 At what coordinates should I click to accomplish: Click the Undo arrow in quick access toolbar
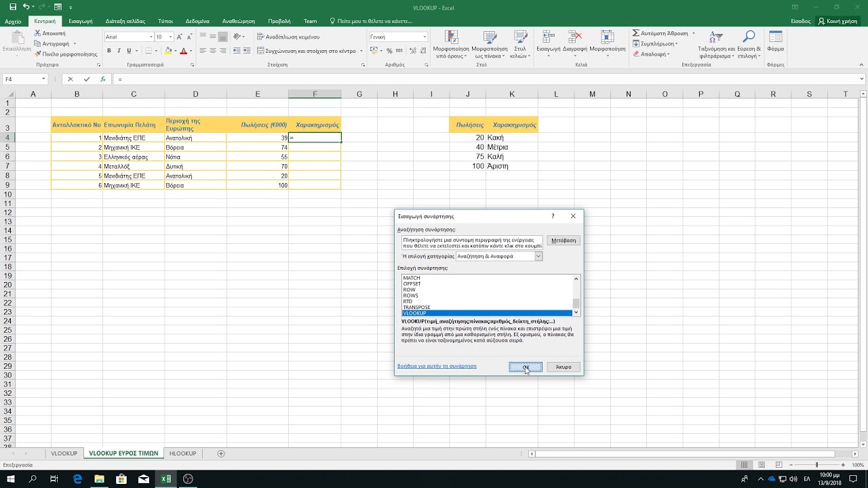coord(24,7)
